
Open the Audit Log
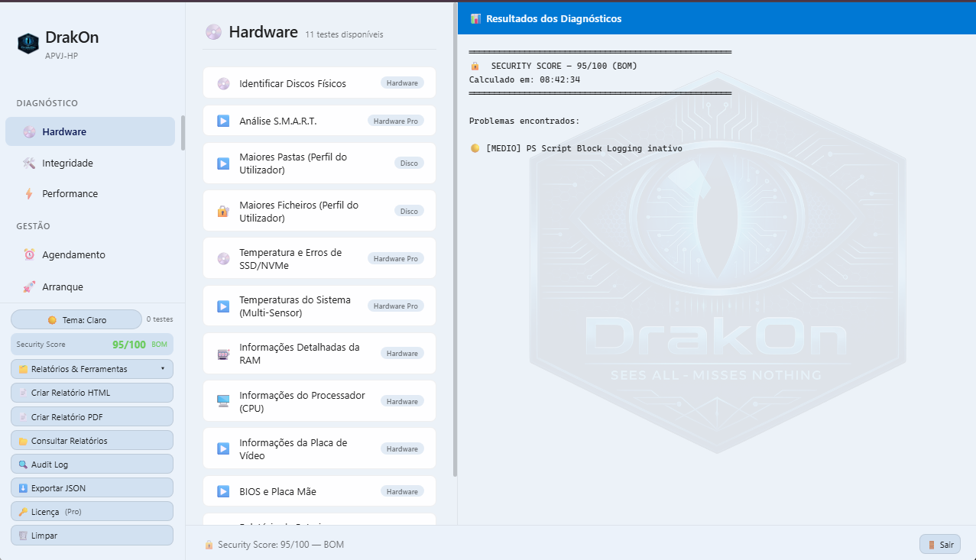[x=92, y=464]
